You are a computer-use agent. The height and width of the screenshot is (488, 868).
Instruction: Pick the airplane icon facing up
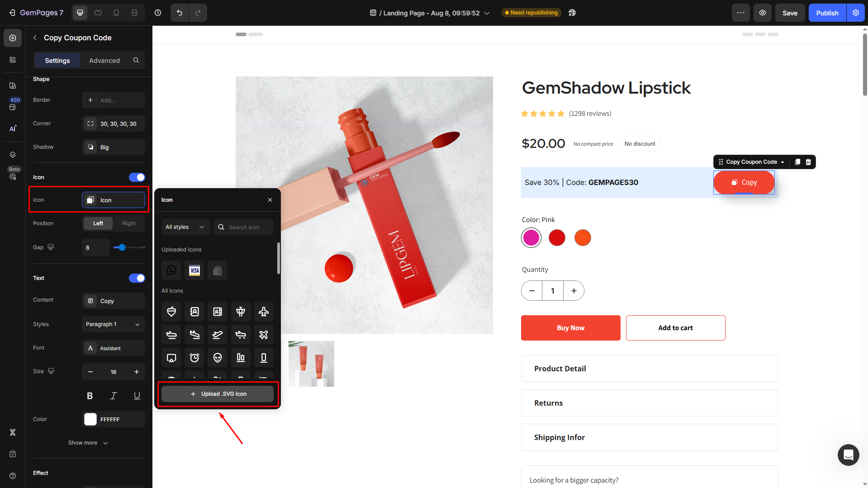pos(264,311)
